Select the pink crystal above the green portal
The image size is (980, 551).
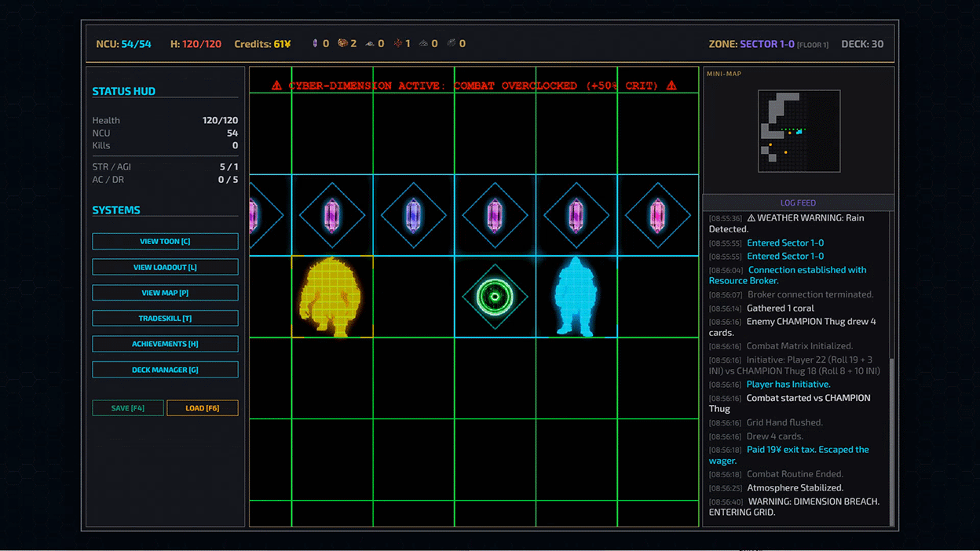pyautogui.click(x=495, y=215)
